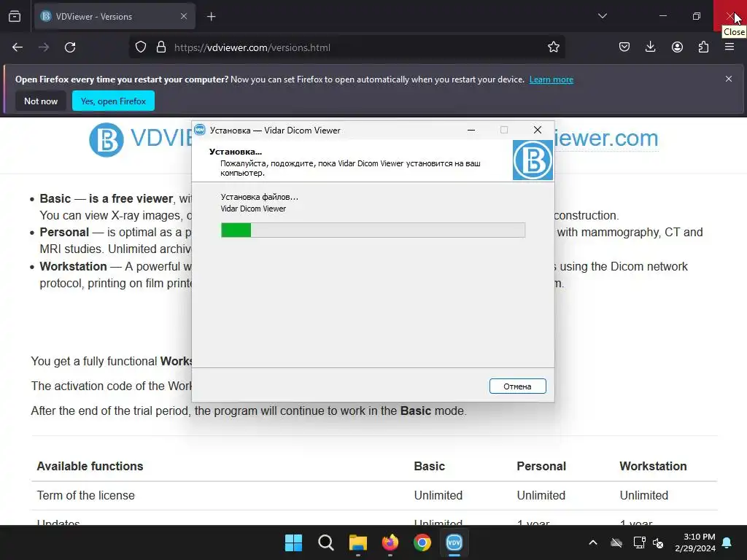Click the bold Workstation bullet text

coord(74,266)
